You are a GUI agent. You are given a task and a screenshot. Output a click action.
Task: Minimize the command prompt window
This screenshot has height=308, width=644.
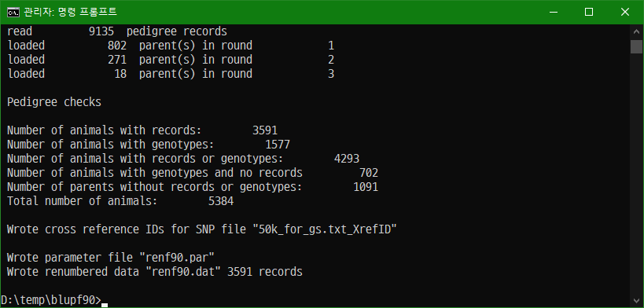[553, 12]
